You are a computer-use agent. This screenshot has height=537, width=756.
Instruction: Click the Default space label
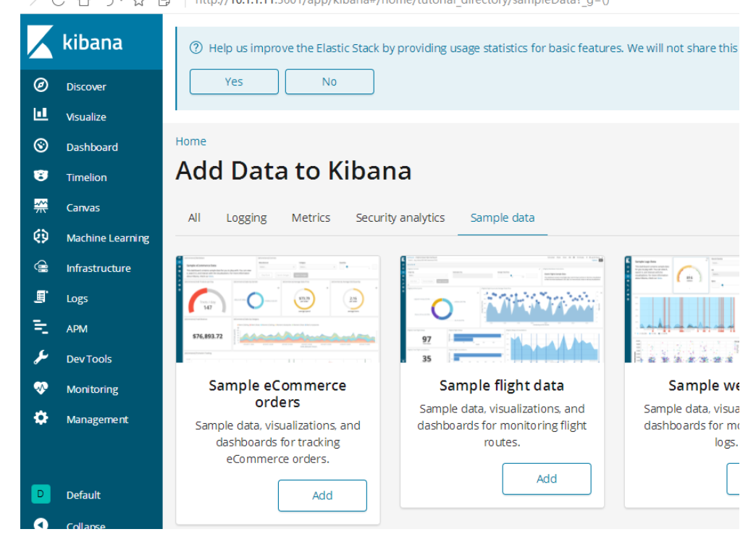84,495
